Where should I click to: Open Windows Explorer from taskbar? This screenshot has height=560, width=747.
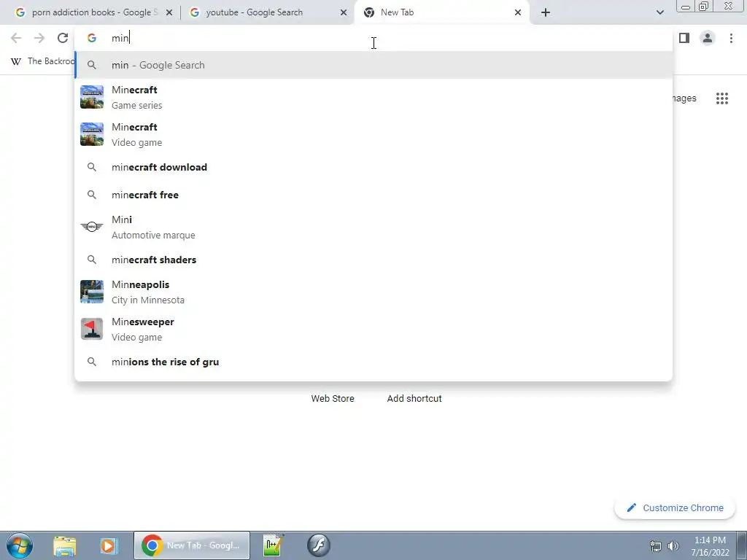pos(64,545)
